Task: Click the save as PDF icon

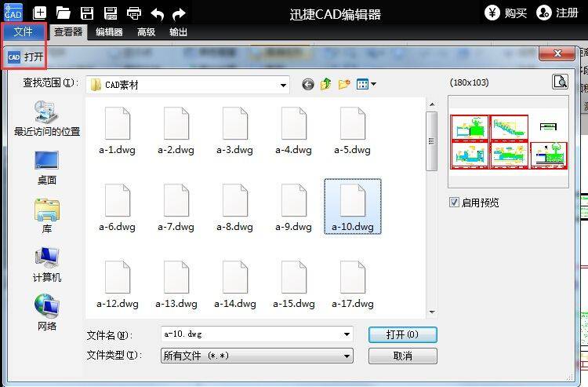Action: tap(111, 13)
